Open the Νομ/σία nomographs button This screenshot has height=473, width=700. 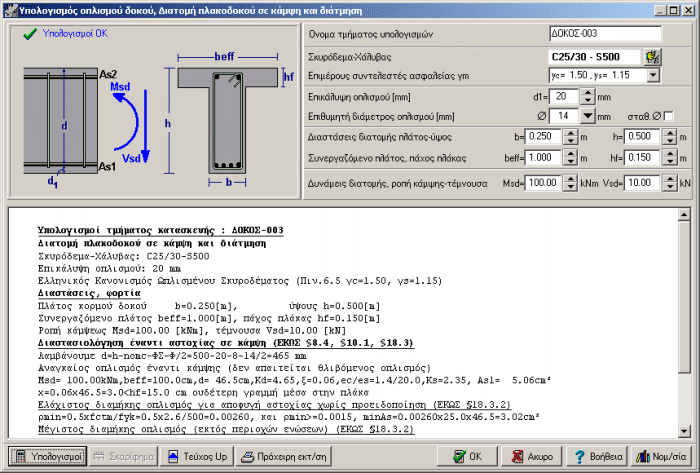(659, 456)
